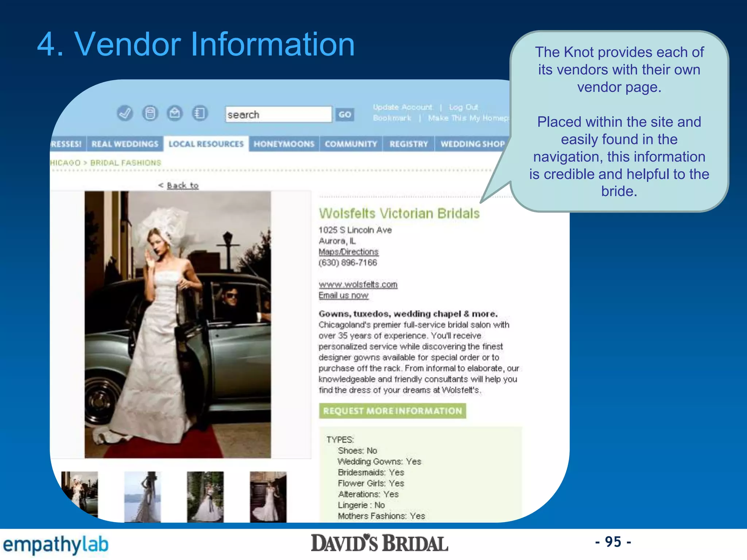
Task: Click the empathylab logo
Action: coord(56,545)
